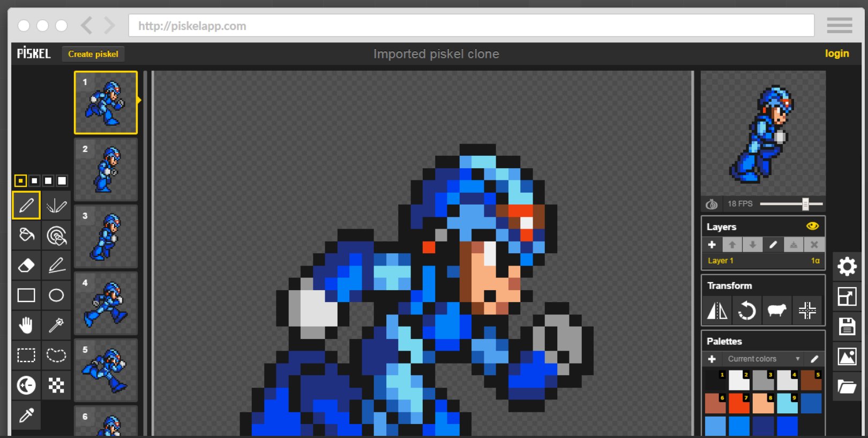Click the Imported piskel clone title

436,54
